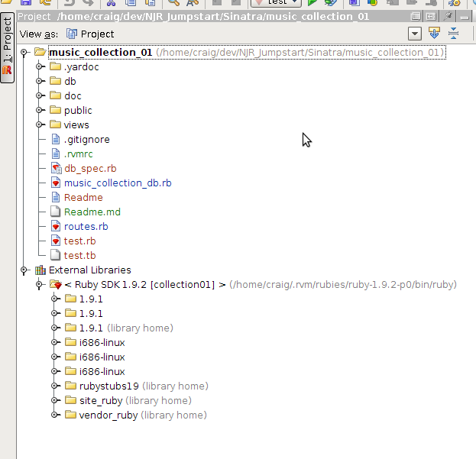
Task: Click the Readme.md blank file icon
Action: [55, 212]
